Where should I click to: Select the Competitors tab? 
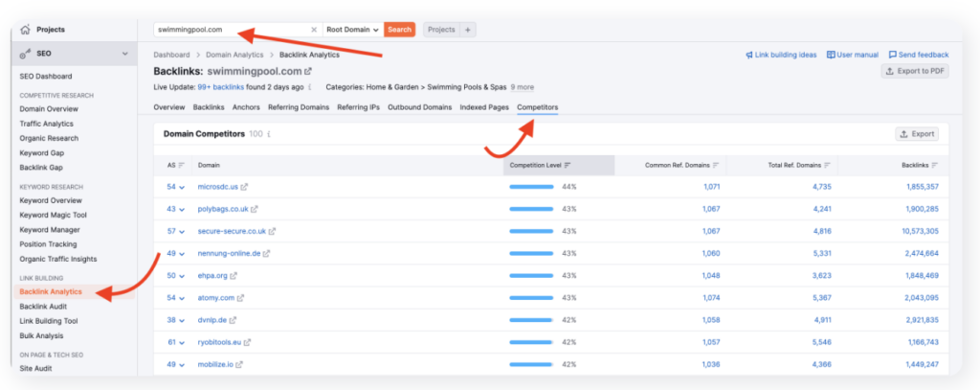pyautogui.click(x=538, y=107)
